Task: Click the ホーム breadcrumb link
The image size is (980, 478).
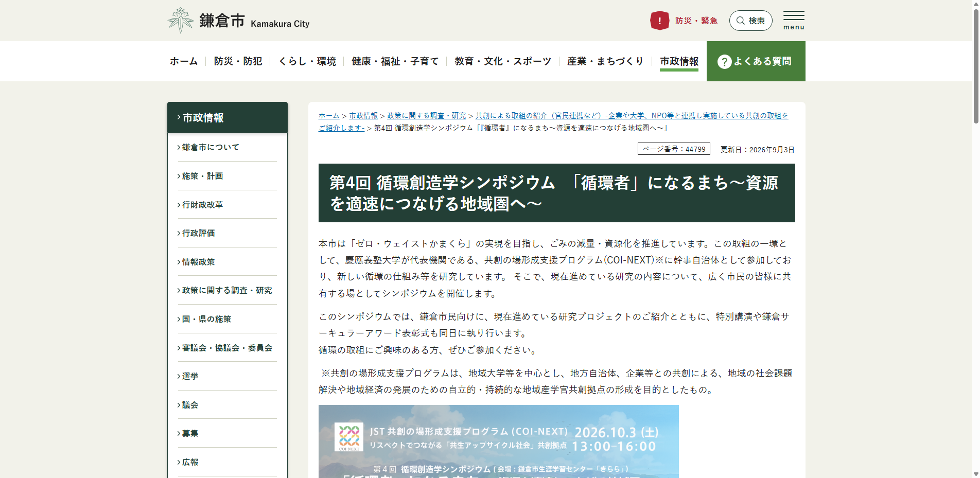Action: tap(329, 116)
